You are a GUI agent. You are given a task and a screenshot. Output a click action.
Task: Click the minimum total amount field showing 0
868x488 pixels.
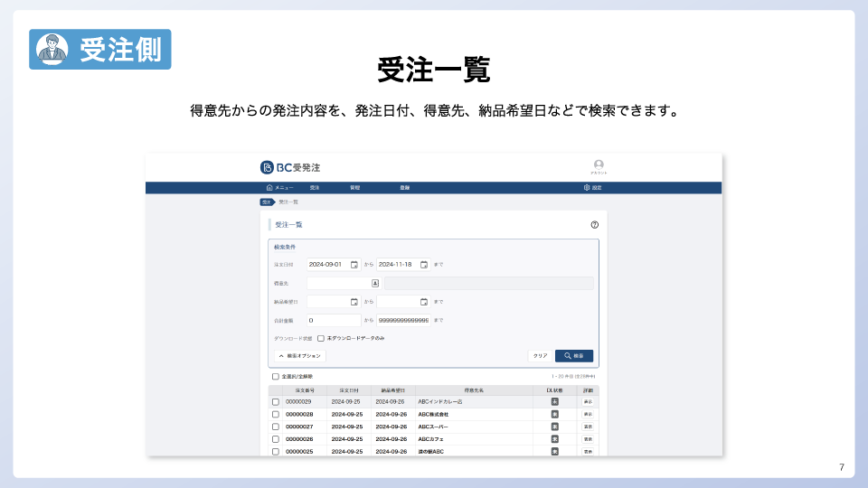tap(334, 320)
